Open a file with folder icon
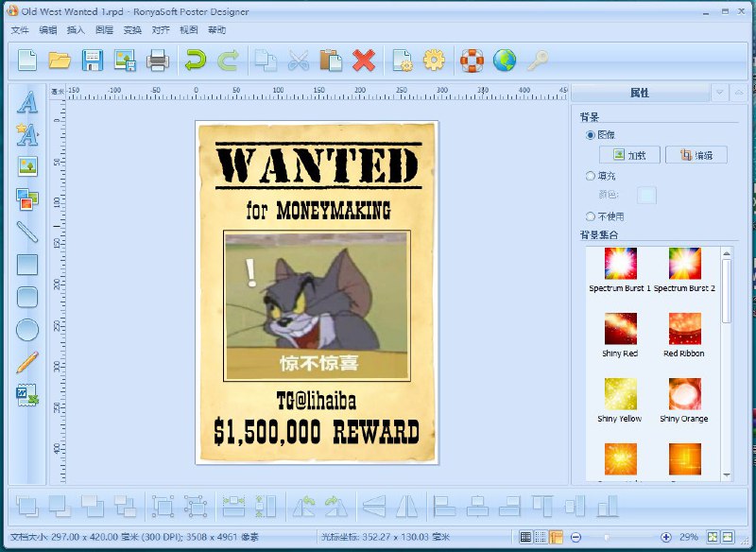756x552 pixels. [60, 60]
